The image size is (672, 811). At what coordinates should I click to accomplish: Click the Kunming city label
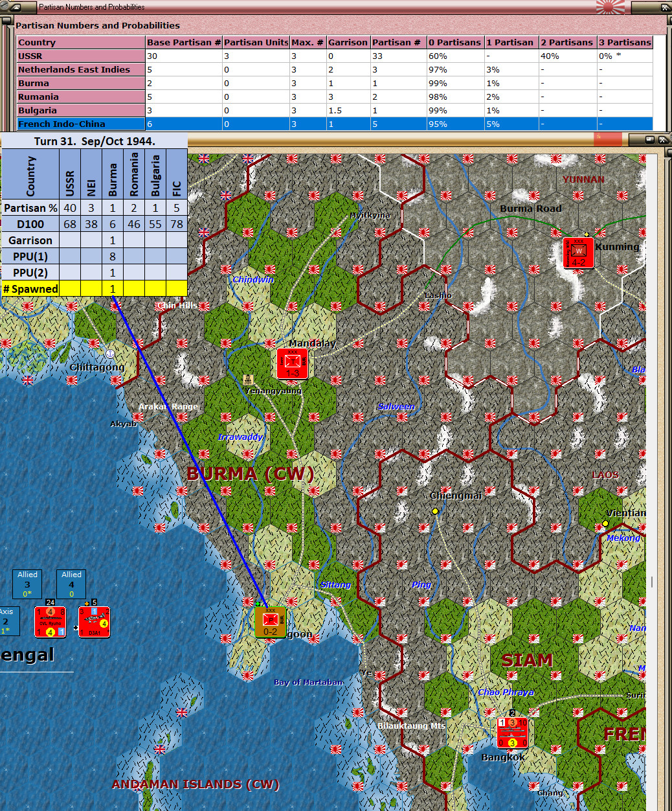pos(617,247)
